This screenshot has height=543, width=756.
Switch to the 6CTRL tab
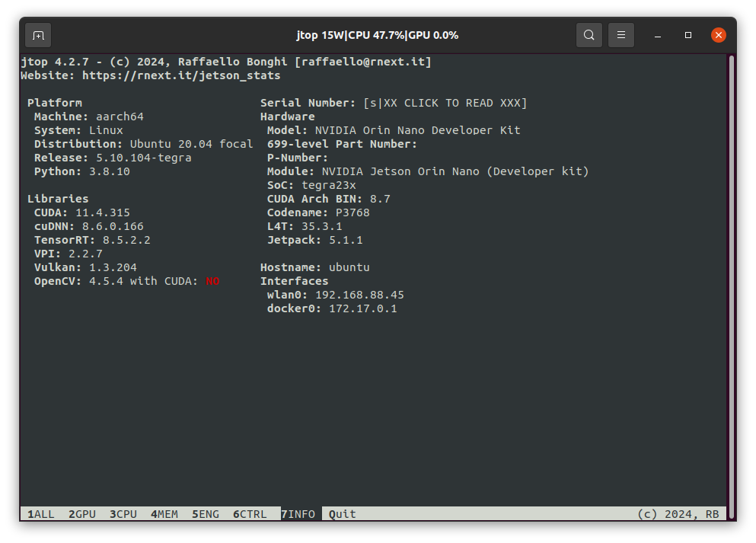[250, 514]
